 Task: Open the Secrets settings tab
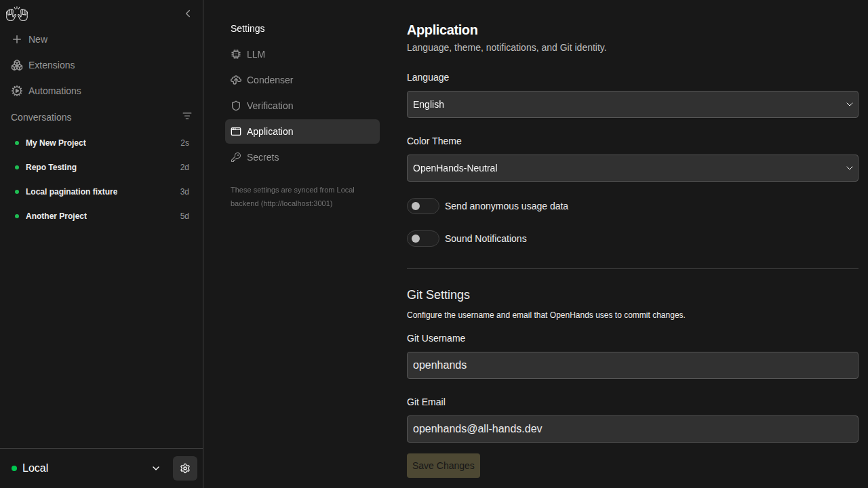302,157
